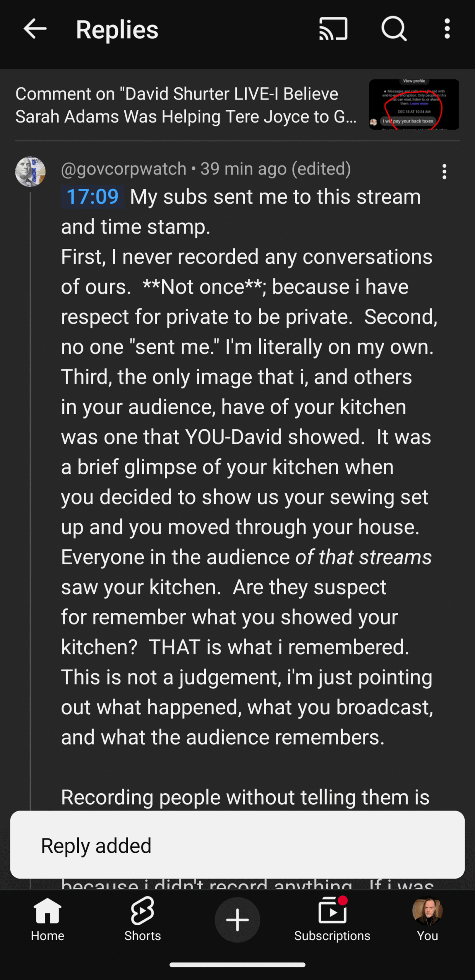The image size is (475, 980).
Task: Tap the Create plus button
Action: (237, 920)
